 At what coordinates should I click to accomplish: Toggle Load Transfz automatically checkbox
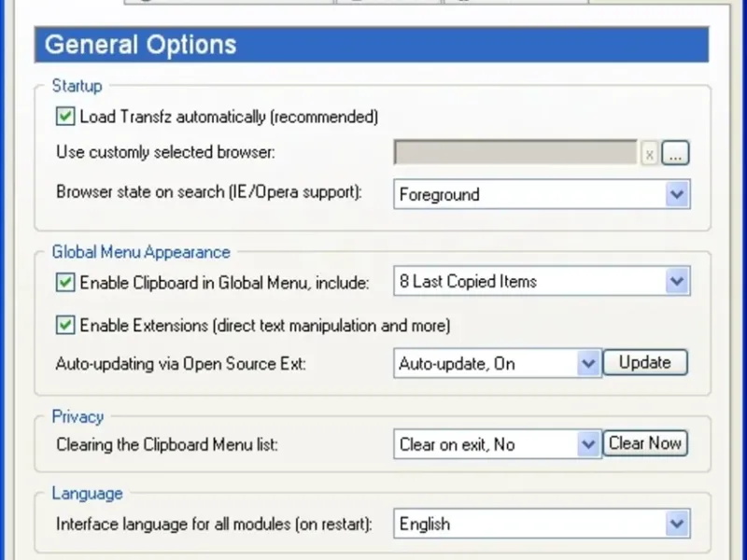[65, 117]
